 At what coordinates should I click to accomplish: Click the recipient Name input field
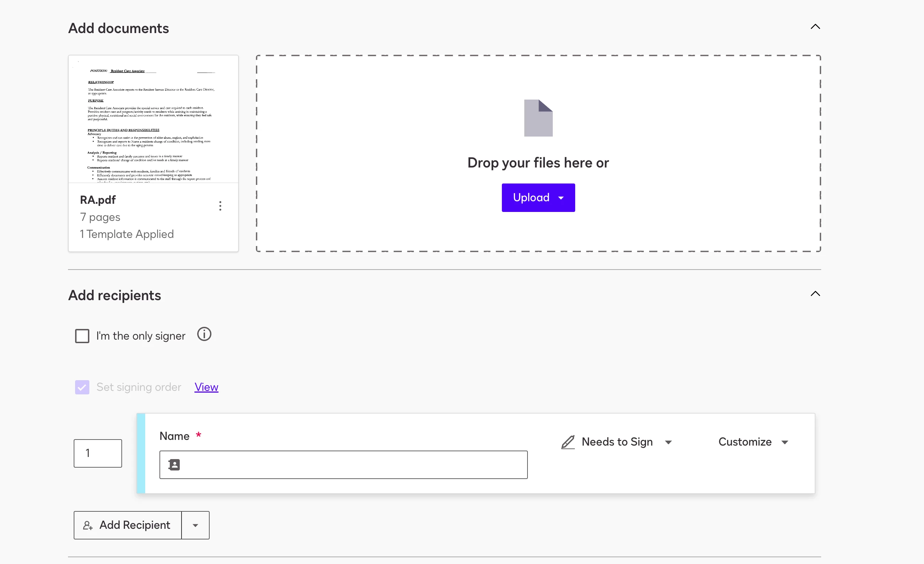point(352,465)
